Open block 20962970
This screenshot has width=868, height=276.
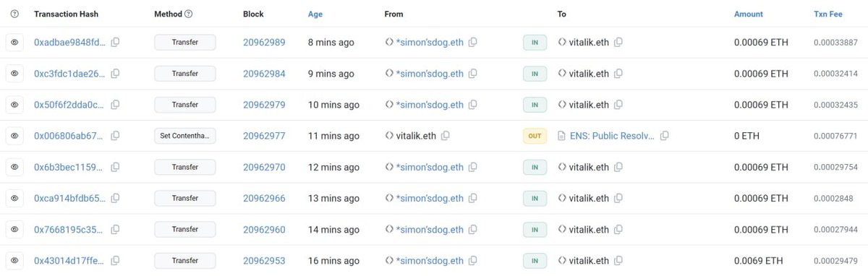click(x=264, y=167)
